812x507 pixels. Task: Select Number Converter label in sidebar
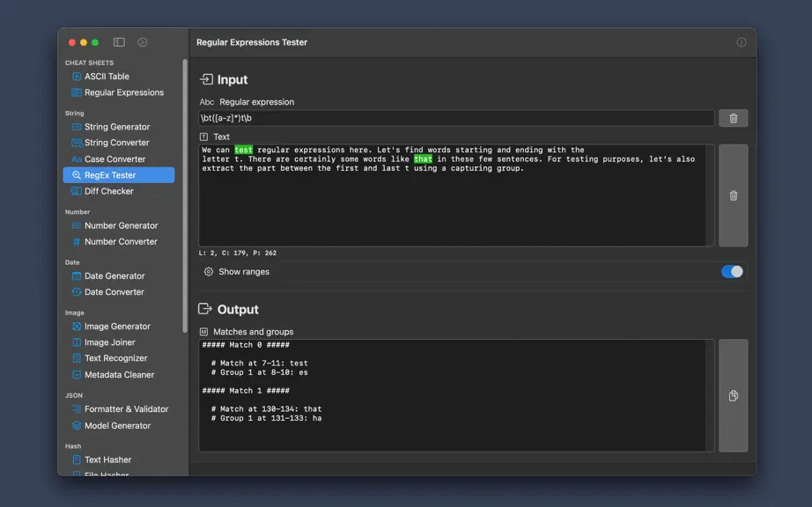122,241
